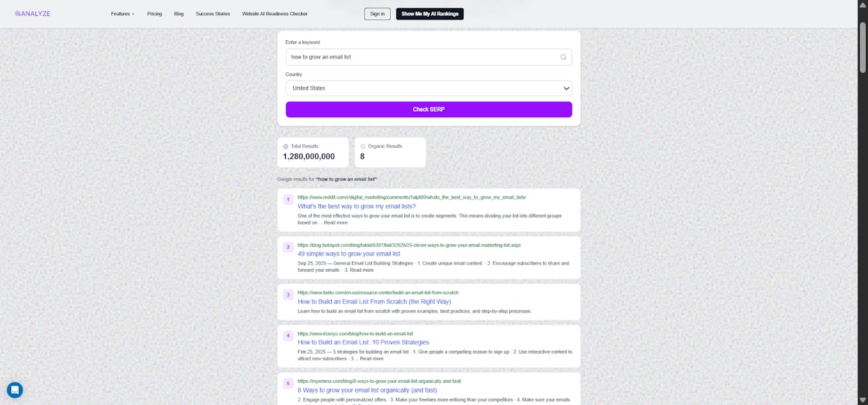
Task: Click the globe icon beside Total Results
Action: point(285,147)
